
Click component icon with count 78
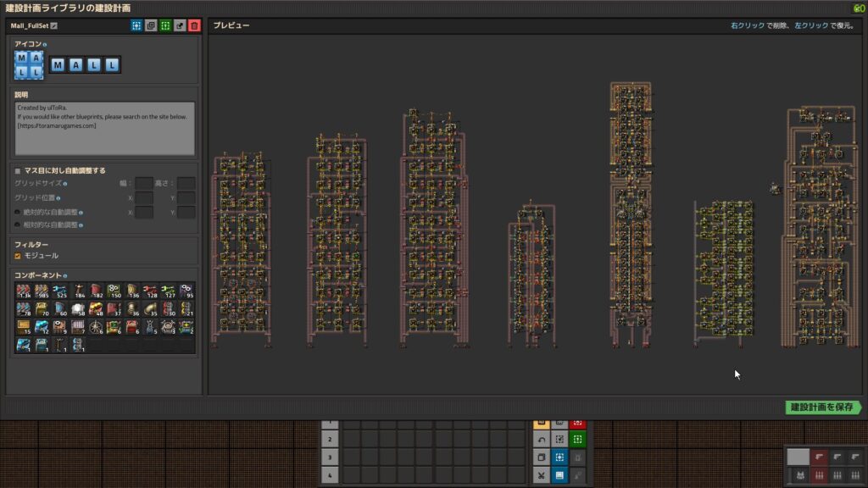coord(23,308)
